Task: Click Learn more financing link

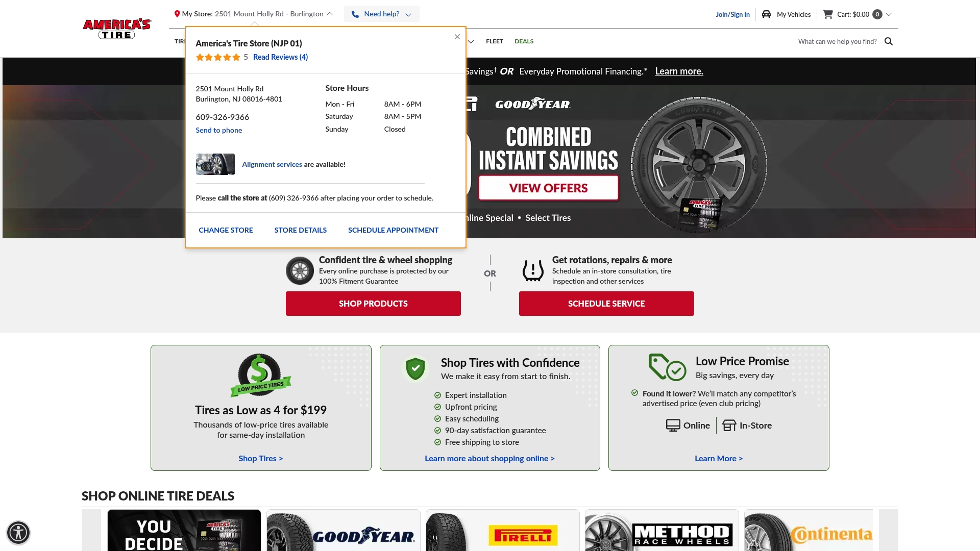Action: pos(679,71)
